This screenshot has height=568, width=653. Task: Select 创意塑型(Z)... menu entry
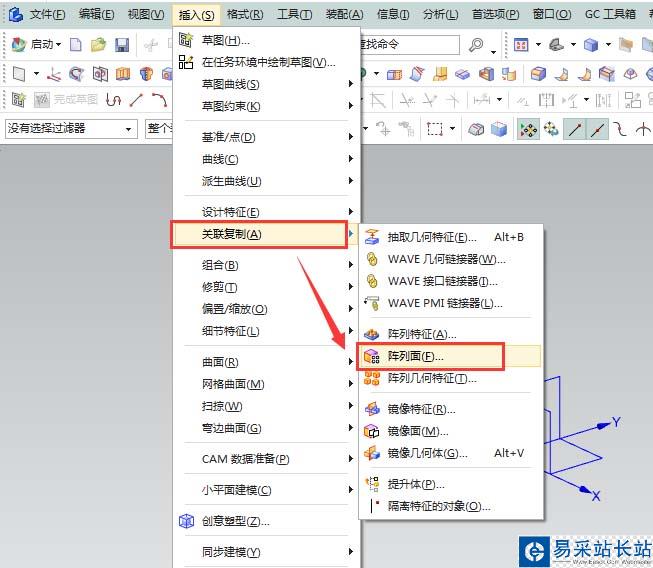click(266, 521)
